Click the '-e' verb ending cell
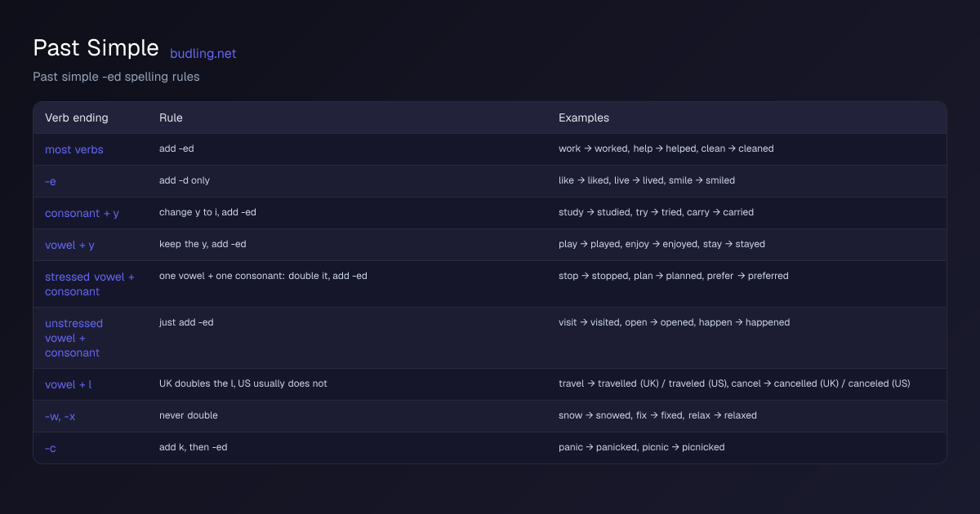The image size is (980, 514). tap(51, 181)
